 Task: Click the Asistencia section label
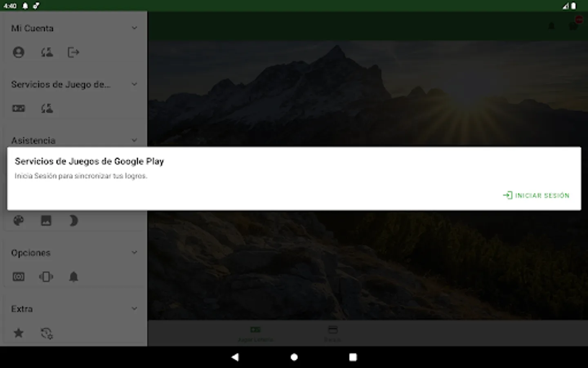click(x=33, y=141)
